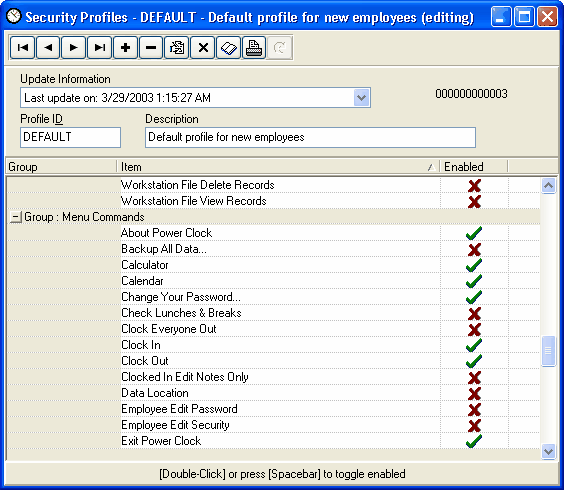Toggle enabled for Workstation File View Records

[x=474, y=201]
